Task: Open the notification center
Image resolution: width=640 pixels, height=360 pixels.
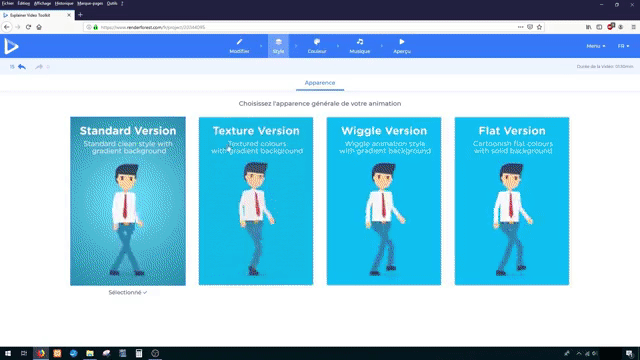Action: (629, 353)
